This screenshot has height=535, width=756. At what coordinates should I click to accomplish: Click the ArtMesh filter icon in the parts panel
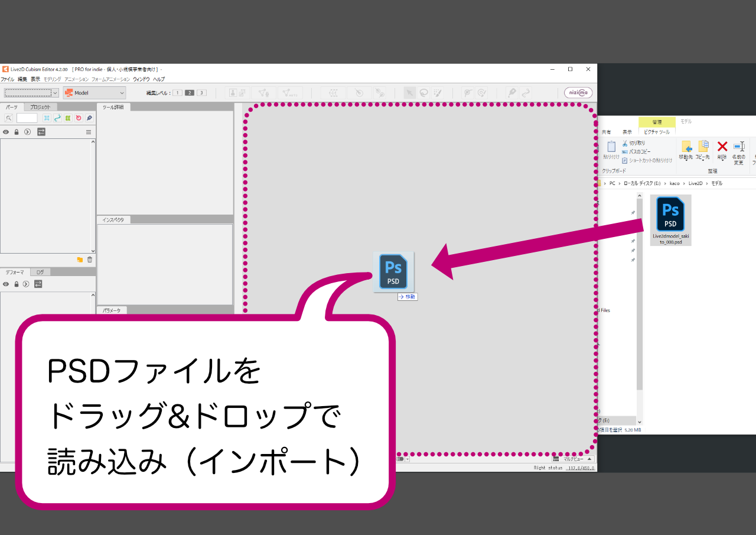47,118
